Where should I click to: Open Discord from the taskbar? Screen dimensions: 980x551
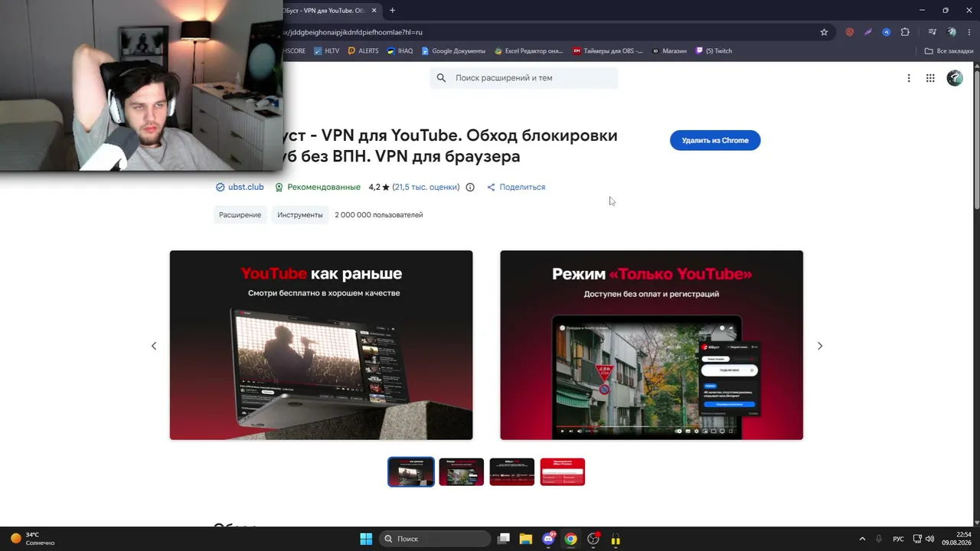pyautogui.click(x=548, y=539)
